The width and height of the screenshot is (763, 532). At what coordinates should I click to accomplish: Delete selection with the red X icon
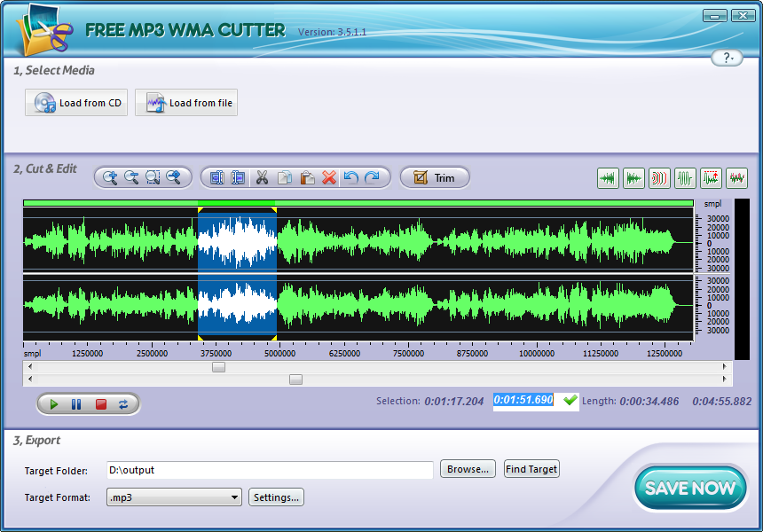pos(329,177)
